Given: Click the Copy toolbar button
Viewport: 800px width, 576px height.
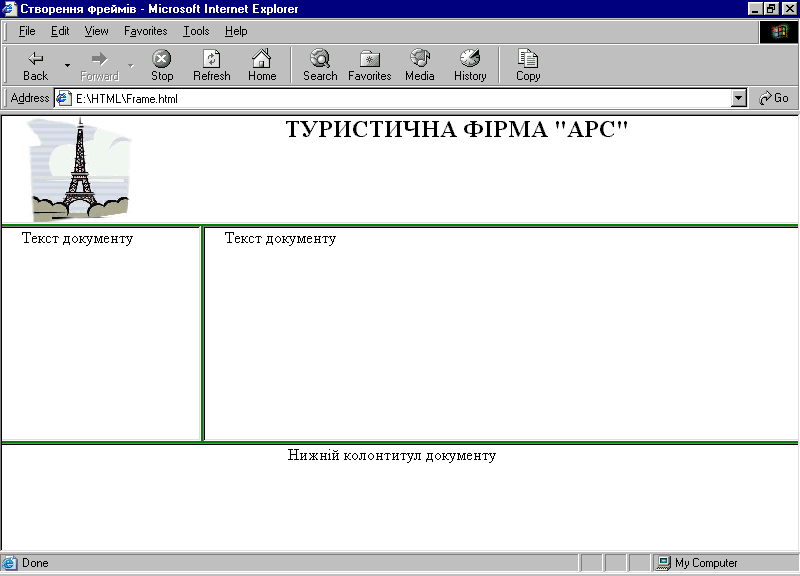Looking at the screenshot, I should tap(528, 65).
